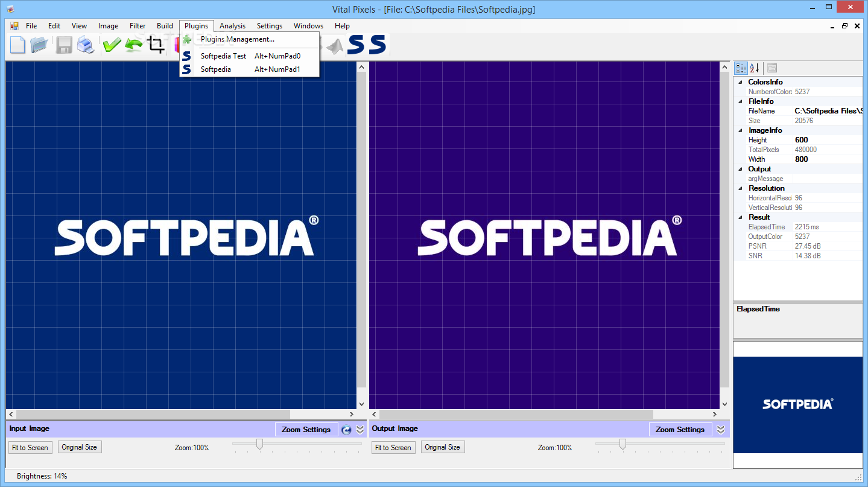This screenshot has width=868, height=487.
Task: Click Original Size under Output Image
Action: [x=442, y=447]
